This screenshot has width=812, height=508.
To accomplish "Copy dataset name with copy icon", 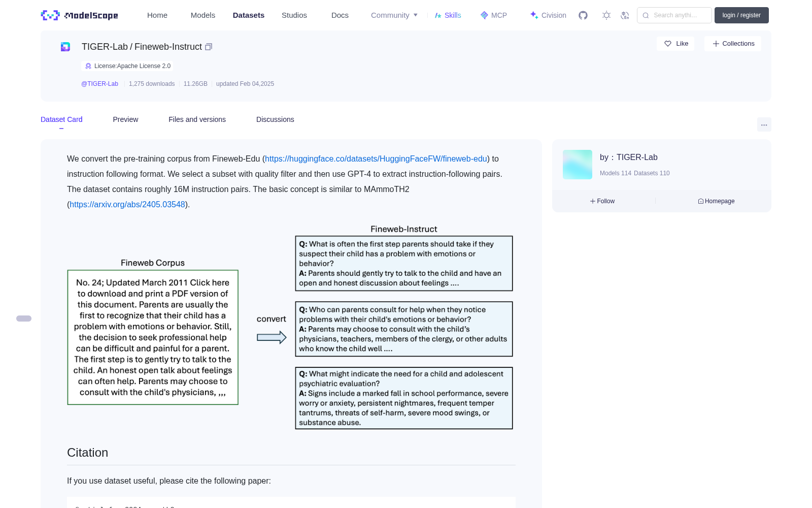I will point(209,47).
